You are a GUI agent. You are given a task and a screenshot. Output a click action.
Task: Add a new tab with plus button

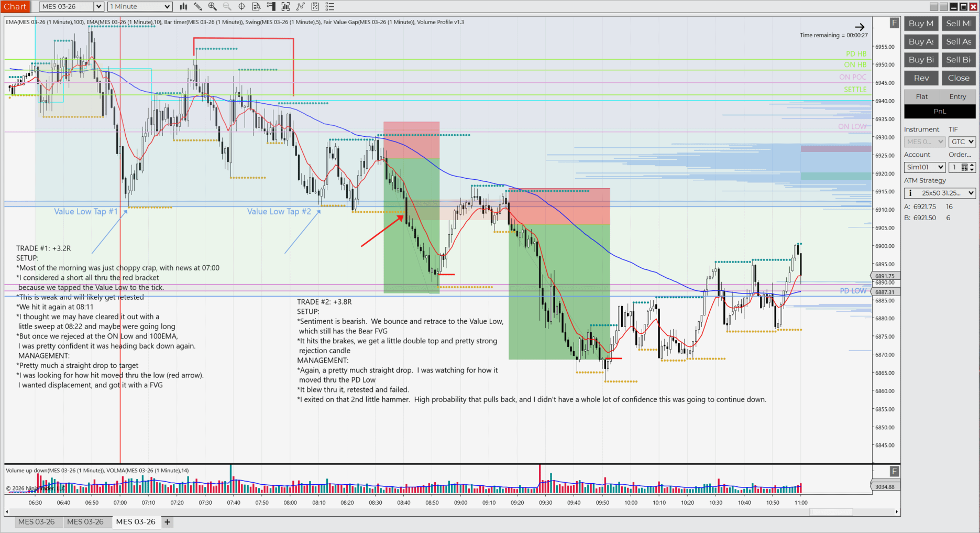click(167, 522)
